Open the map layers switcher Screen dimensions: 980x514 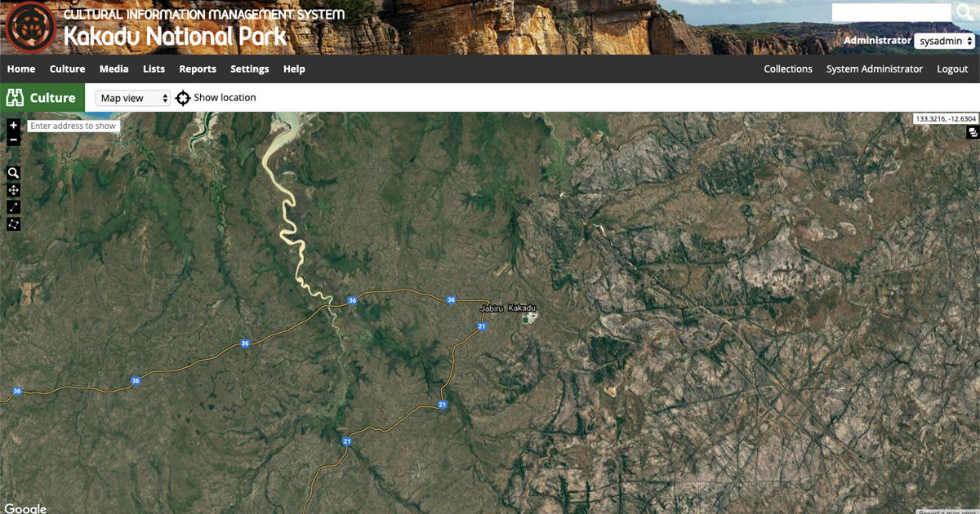point(972,133)
